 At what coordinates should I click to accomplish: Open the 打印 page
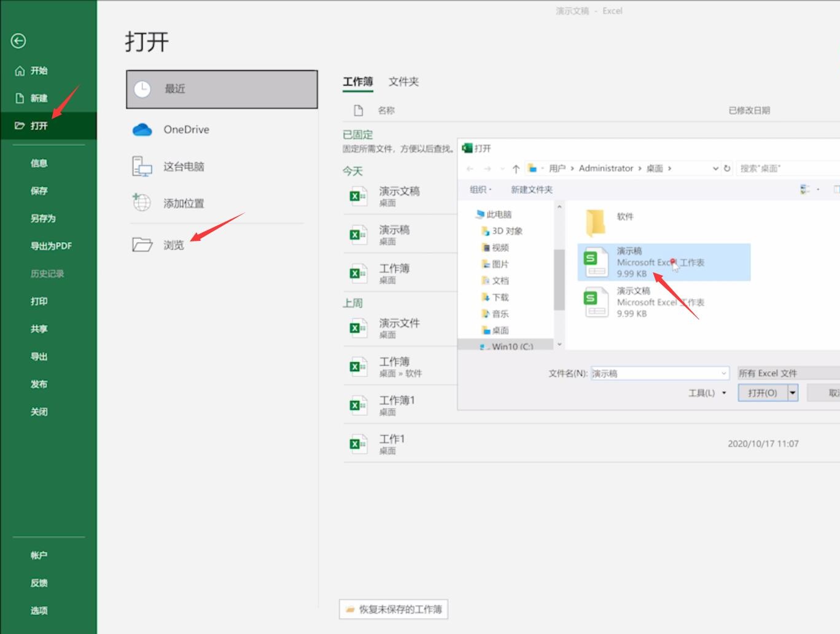tap(39, 301)
